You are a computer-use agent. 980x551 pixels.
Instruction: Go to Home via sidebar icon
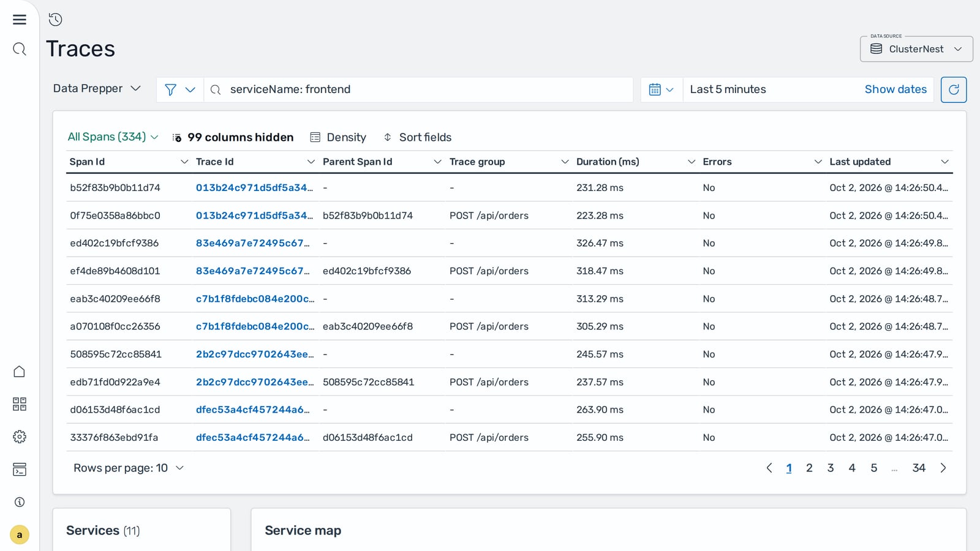point(20,372)
